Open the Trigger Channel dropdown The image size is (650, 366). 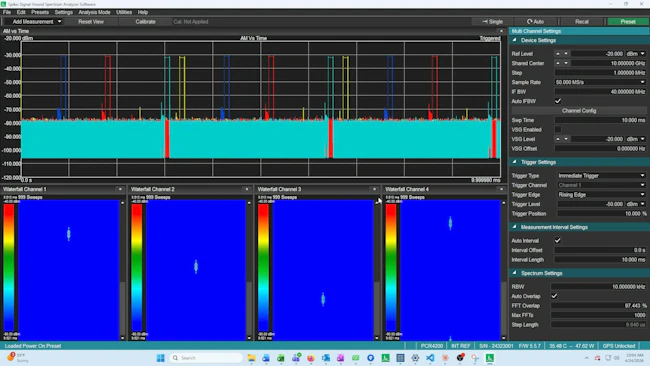click(x=601, y=185)
